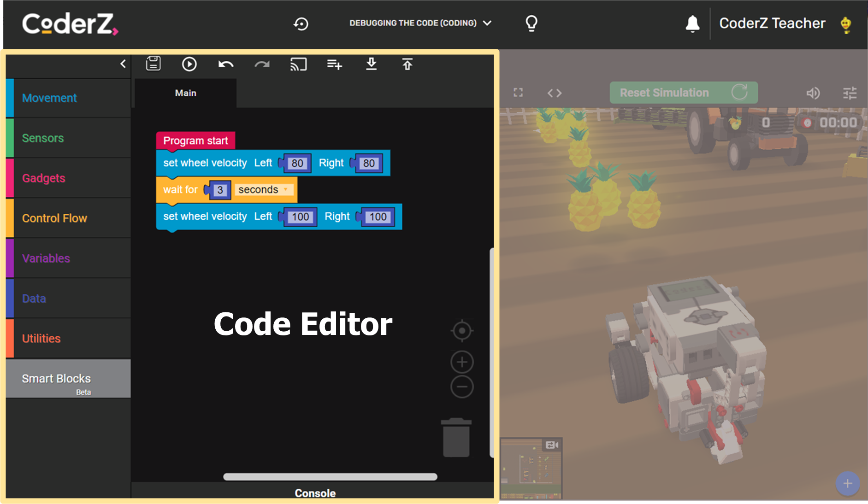Run the code with play button

(x=189, y=64)
